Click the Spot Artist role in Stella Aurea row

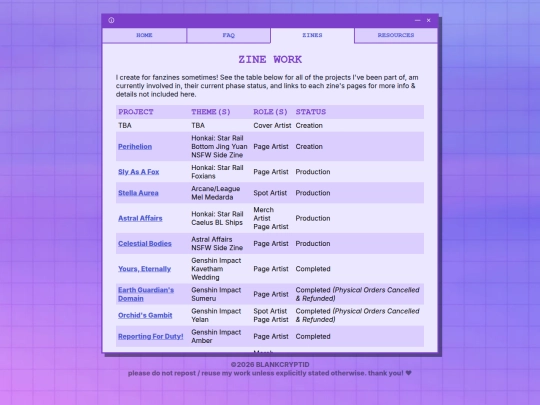pyautogui.click(x=270, y=193)
